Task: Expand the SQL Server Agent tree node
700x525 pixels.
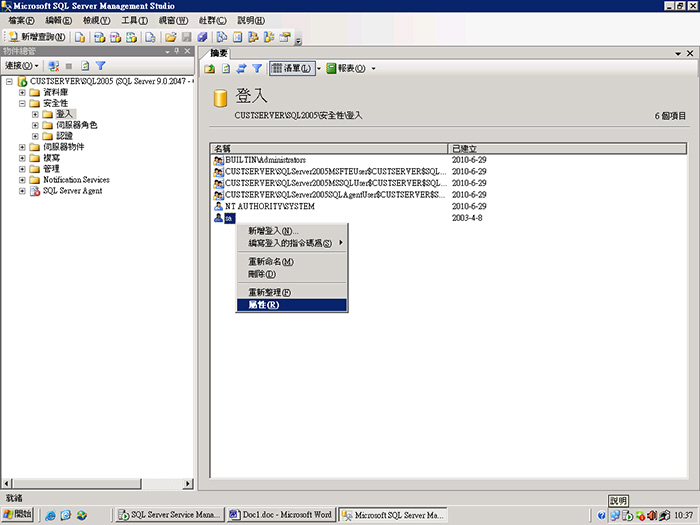Action: click(22, 191)
